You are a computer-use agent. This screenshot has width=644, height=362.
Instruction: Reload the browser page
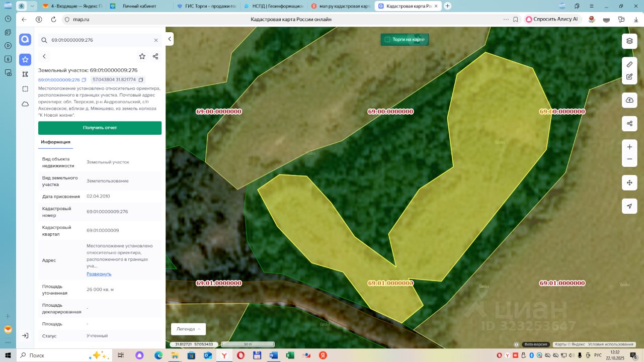(53, 19)
